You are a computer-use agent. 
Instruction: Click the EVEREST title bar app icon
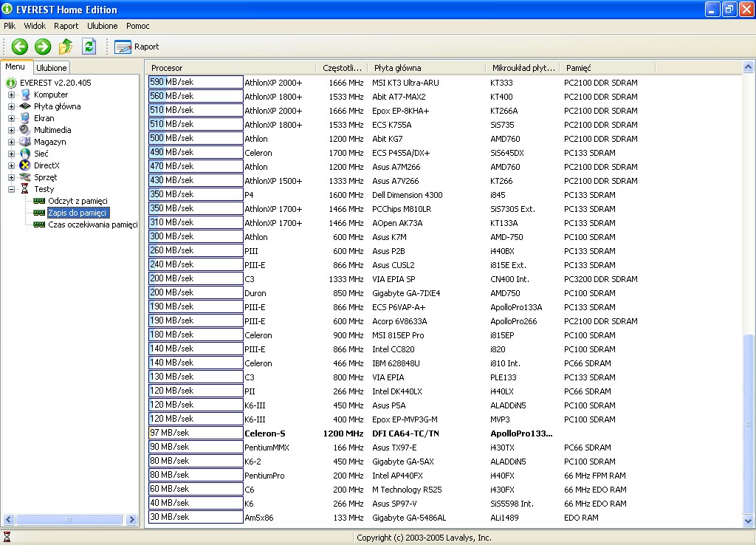tap(7, 9)
